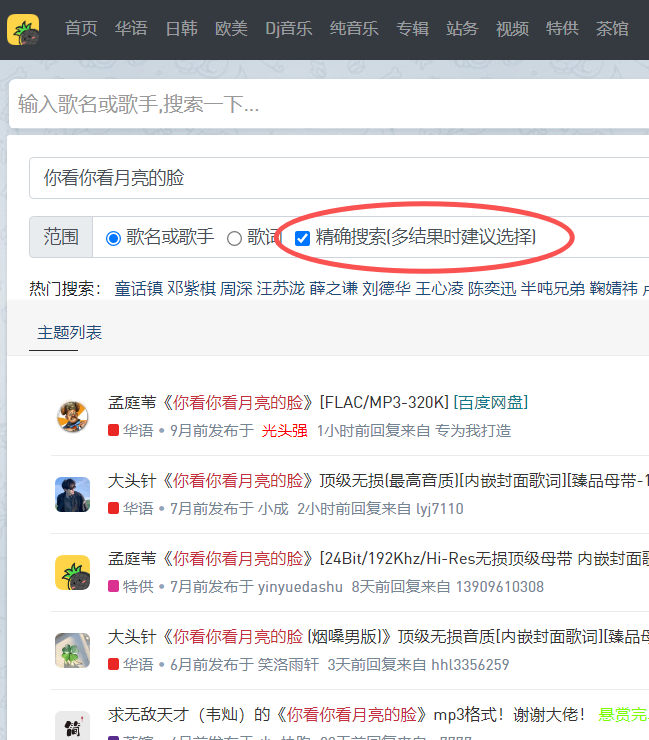Switch to the 主题列表 tab
This screenshot has width=649, height=740.
pos(69,332)
